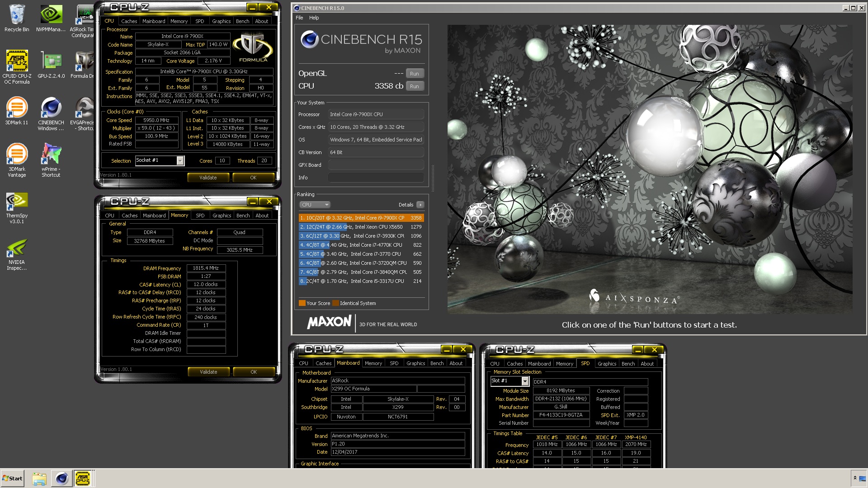The height and width of the screenshot is (488, 868).
Task: Open the NVPMManager desktop icon
Action: 51,18
